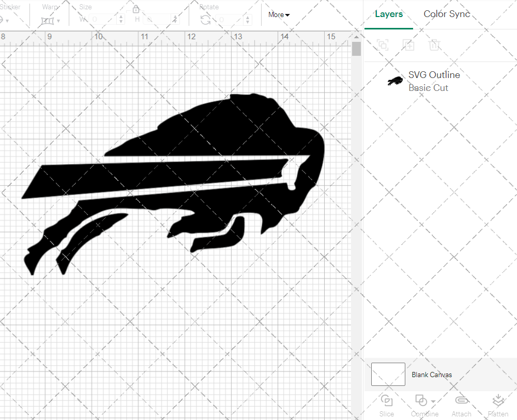Open the Attach tool
Image resolution: width=517 pixels, height=420 pixels.
[x=461, y=405]
